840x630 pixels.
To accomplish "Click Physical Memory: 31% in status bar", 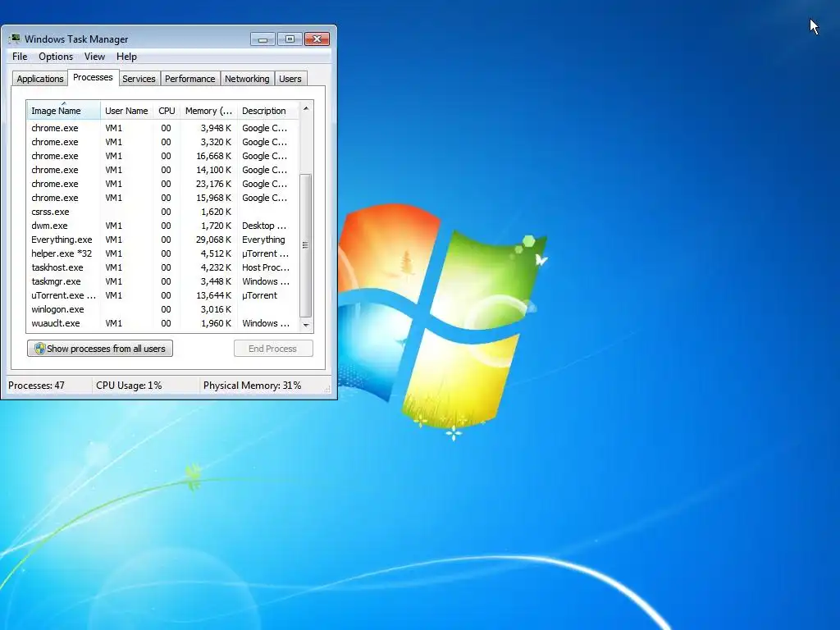I will tap(253, 386).
